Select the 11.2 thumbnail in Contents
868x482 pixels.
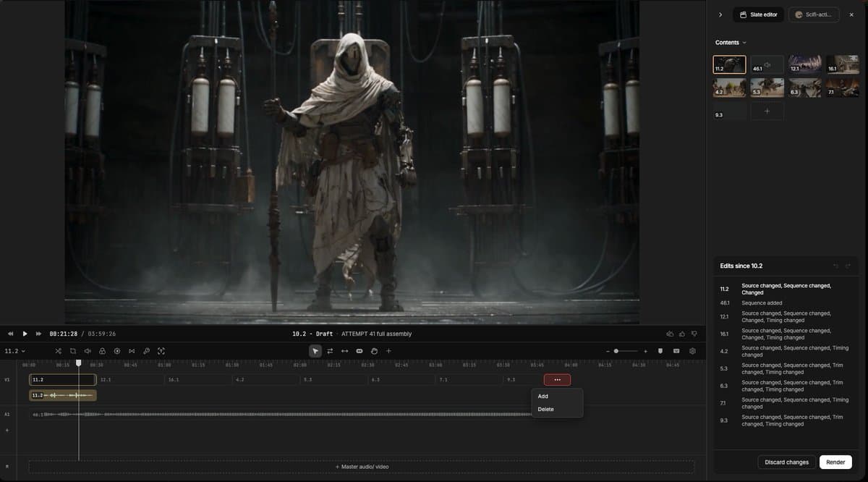pyautogui.click(x=729, y=64)
